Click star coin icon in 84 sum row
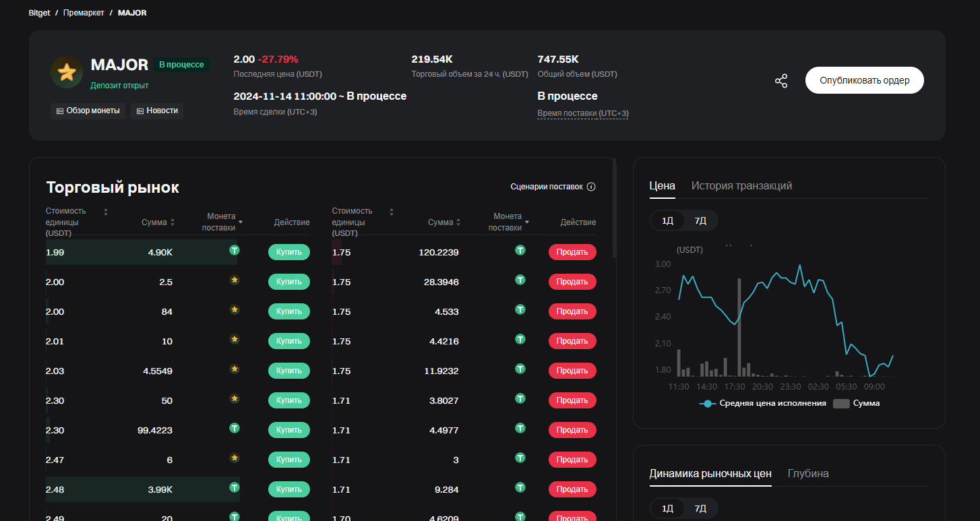This screenshot has width=980, height=521. pyautogui.click(x=235, y=309)
